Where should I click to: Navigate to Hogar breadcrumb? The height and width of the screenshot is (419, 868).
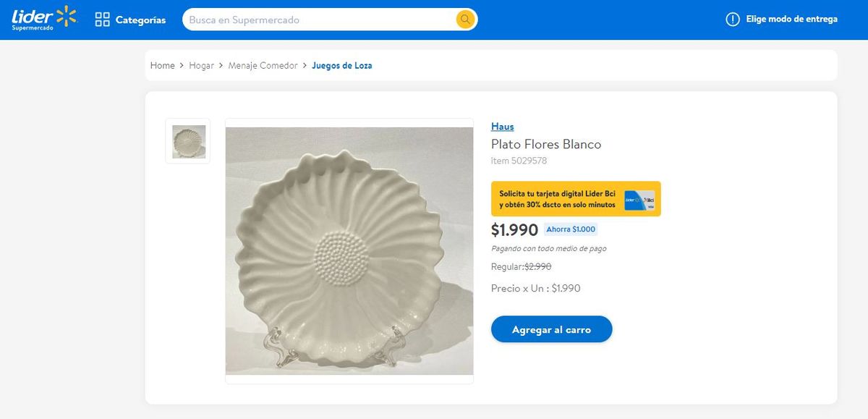(x=202, y=65)
